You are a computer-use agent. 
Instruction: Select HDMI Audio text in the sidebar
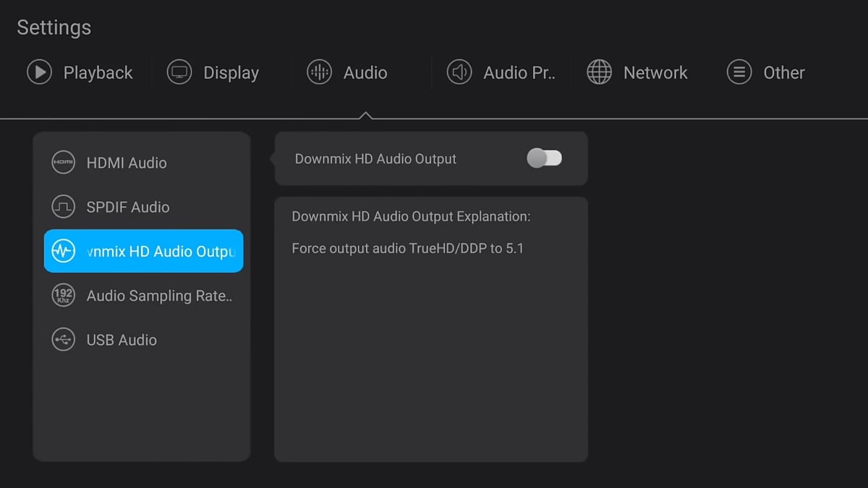coord(127,163)
